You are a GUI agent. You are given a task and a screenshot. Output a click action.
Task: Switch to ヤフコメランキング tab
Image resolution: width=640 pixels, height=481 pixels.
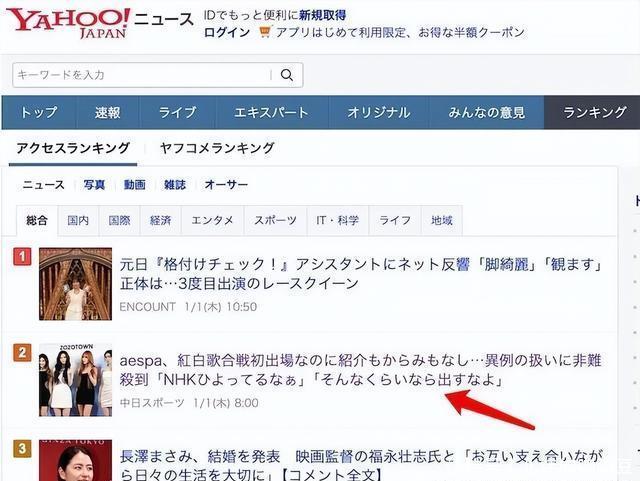[217, 148]
